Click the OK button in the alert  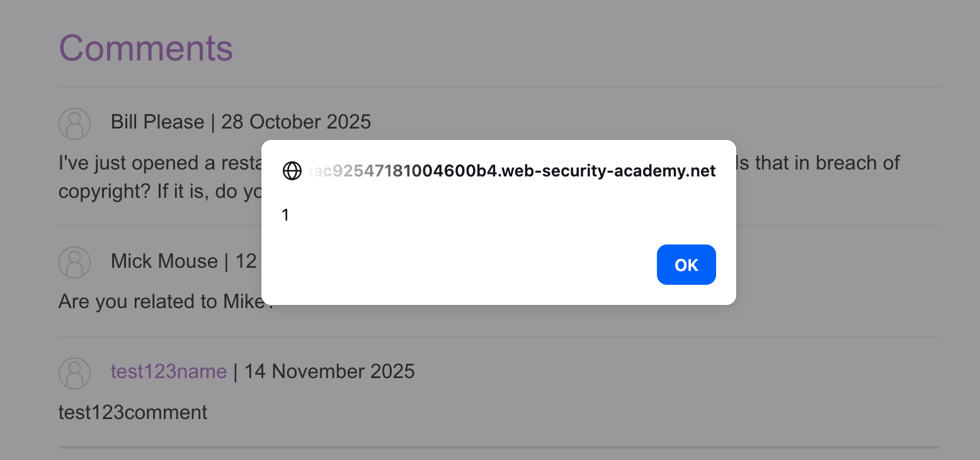click(686, 265)
